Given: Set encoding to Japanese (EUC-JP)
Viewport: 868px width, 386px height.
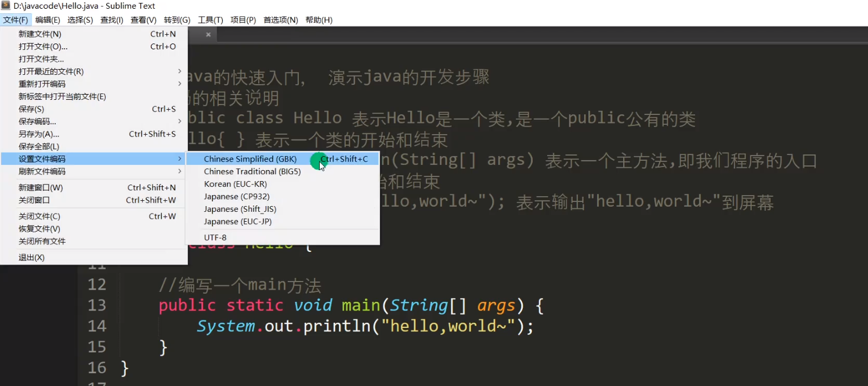Looking at the screenshot, I should (283, 222).
